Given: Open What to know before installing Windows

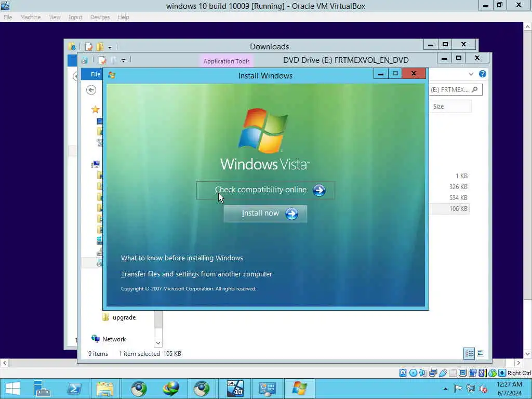Looking at the screenshot, I should pos(182,258).
